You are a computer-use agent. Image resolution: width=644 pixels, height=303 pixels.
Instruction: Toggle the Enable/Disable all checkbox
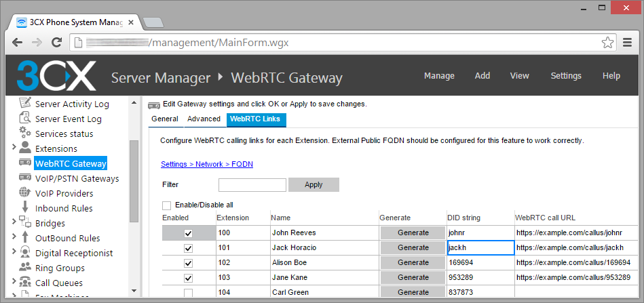[x=166, y=205]
